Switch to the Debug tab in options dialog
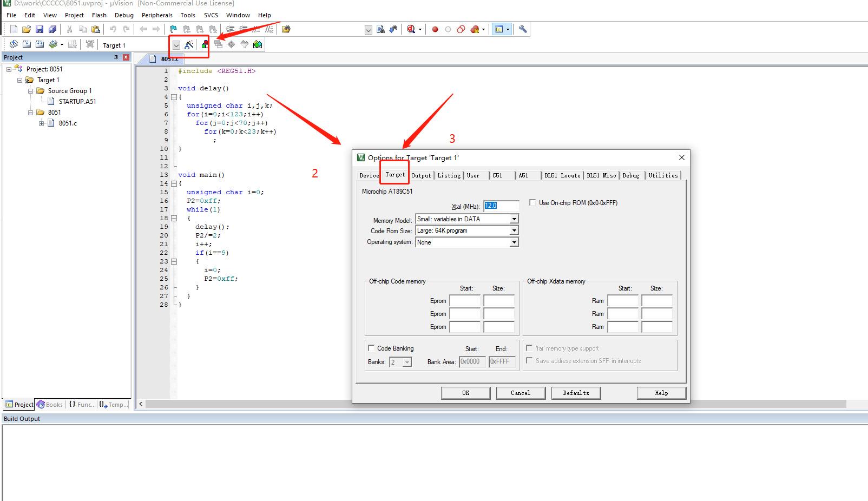The height and width of the screenshot is (501, 868). tap(631, 175)
